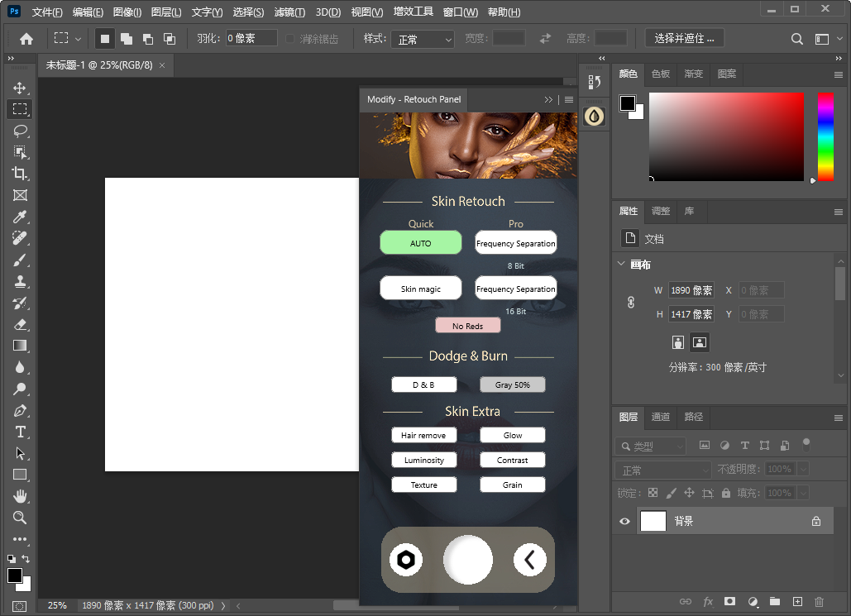Open the Retouch Panel droplet icon in dock
The height and width of the screenshot is (616, 851).
(x=594, y=116)
